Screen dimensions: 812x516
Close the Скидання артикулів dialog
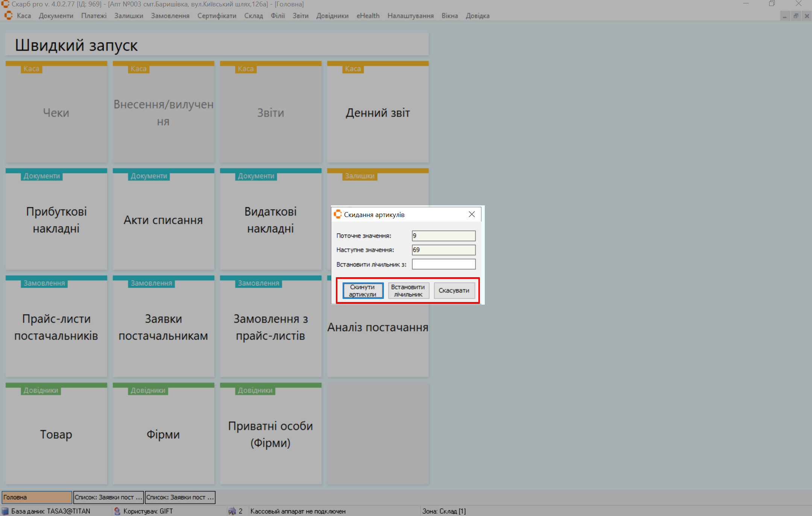(x=472, y=214)
